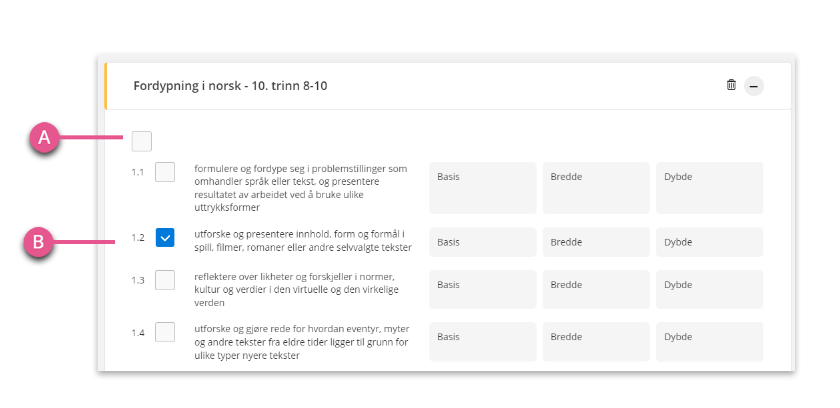Uncheck the selected goal 1.2 checkbox
The image size is (840, 408).
tap(165, 238)
